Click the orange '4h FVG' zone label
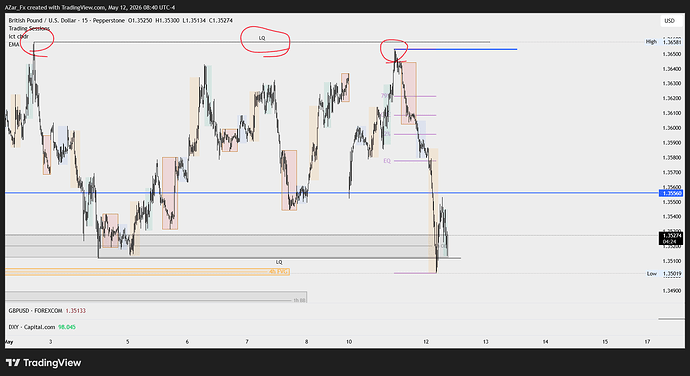 pyautogui.click(x=279, y=272)
